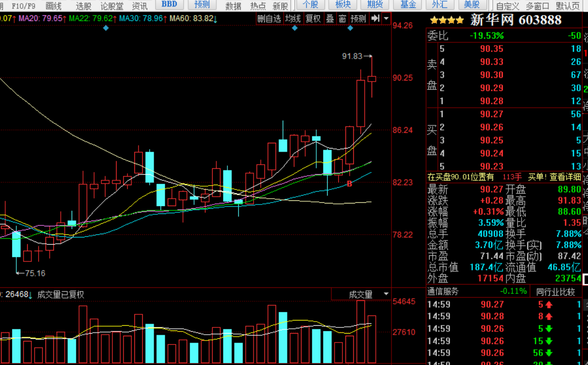Click the red B buy signal marker

pyautogui.click(x=349, y=184)
